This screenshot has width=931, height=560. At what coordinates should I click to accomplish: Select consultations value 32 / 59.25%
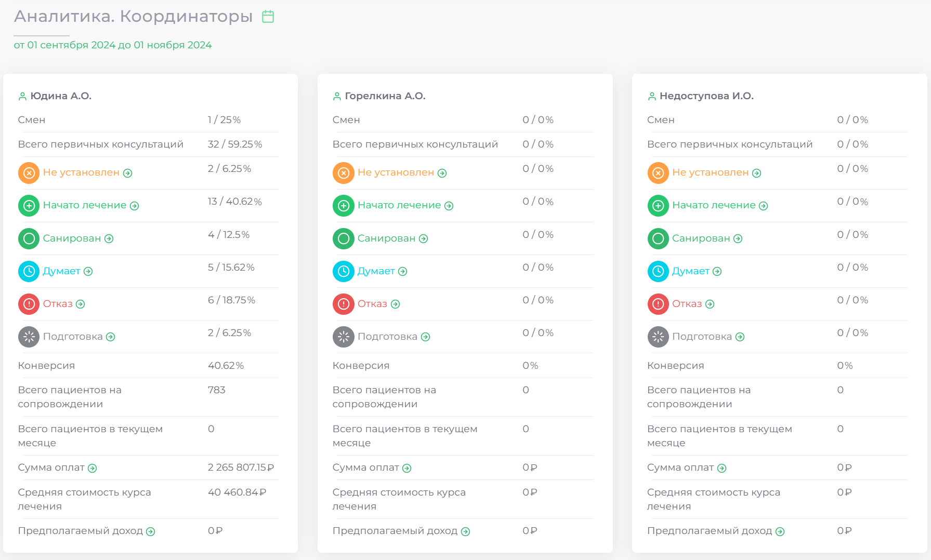235,144
